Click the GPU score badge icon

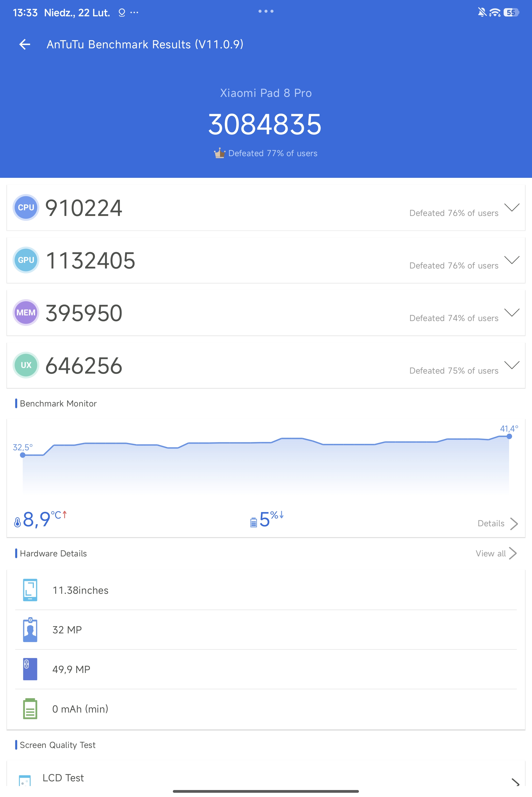(26, 260)
